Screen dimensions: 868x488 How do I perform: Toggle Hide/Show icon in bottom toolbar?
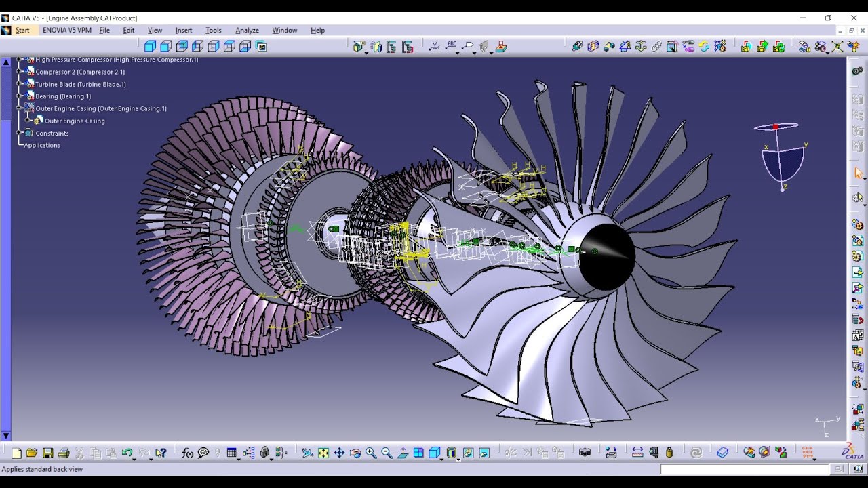pos(468,453)
